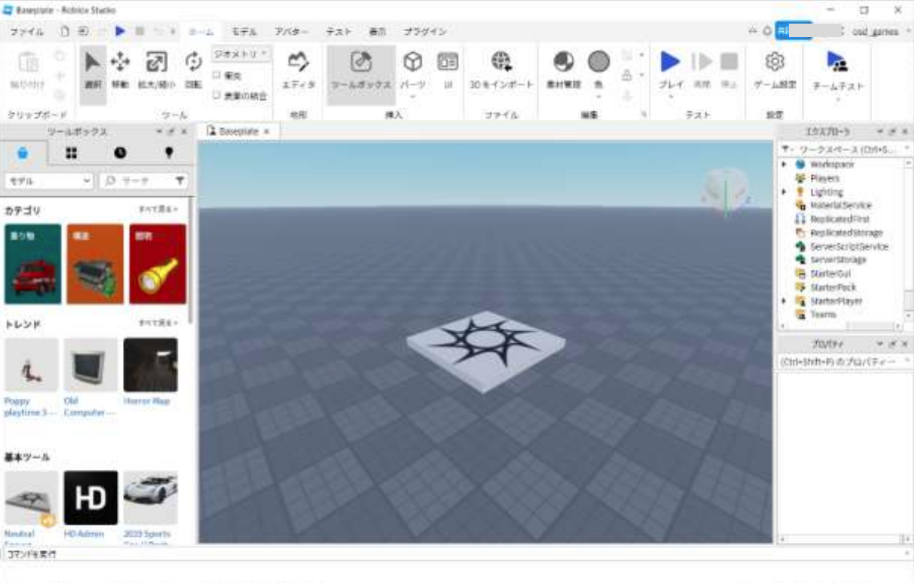This screenshot has height=583, width=914.
Task: Insert a Part (パーツ) cube
Action: click(x=413, y=62)
